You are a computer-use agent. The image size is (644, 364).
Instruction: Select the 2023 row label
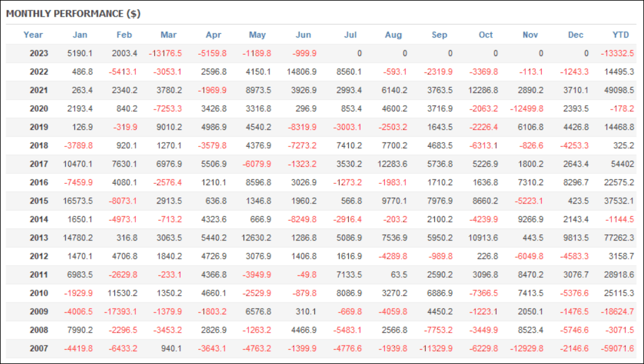click(x=39, y=53)
